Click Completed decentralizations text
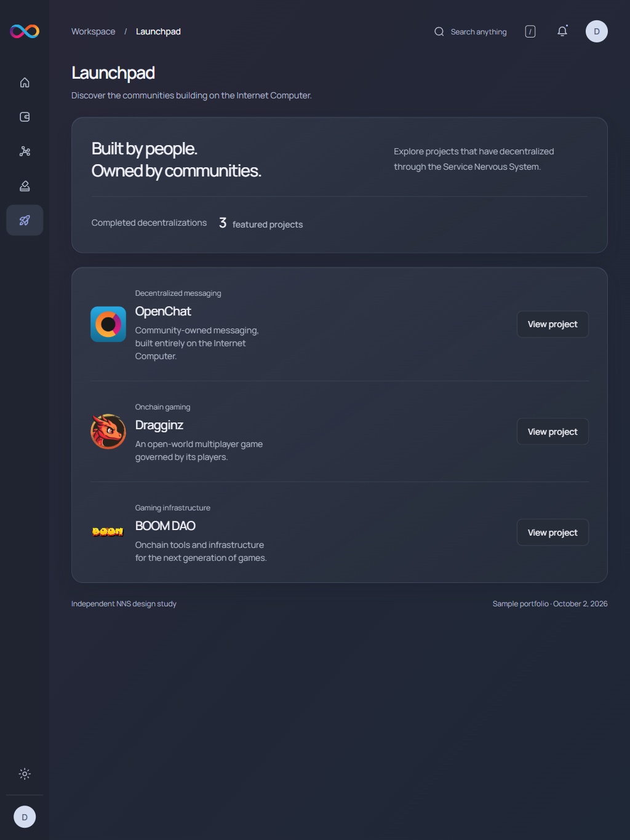This screenshot has width=630, height=840. (x=149, y=223)
